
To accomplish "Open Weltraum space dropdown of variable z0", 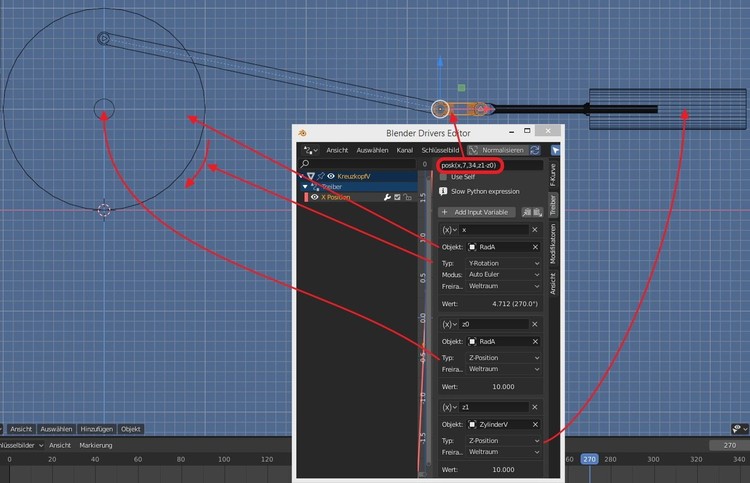I will (x=504, y=369).
